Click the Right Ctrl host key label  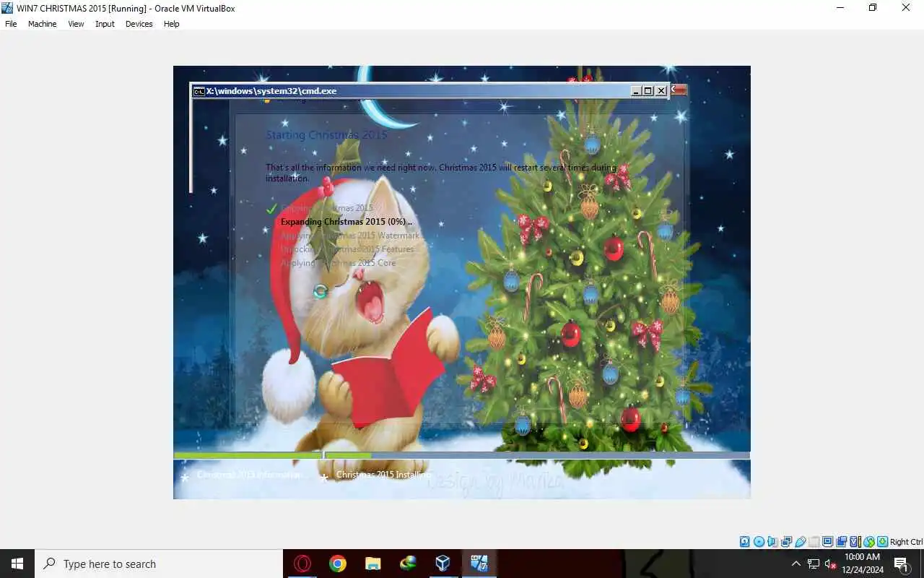906,542
